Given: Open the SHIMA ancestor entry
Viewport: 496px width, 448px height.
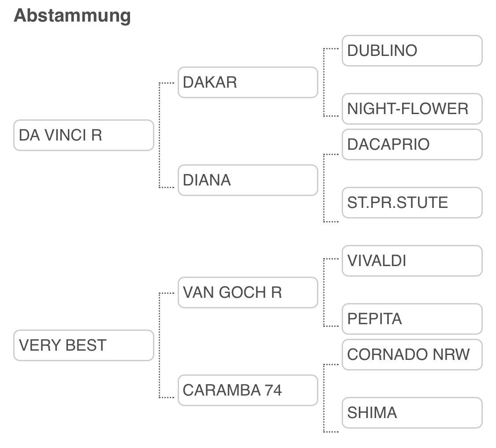Looking at the screenshot, I should [412, 413].
